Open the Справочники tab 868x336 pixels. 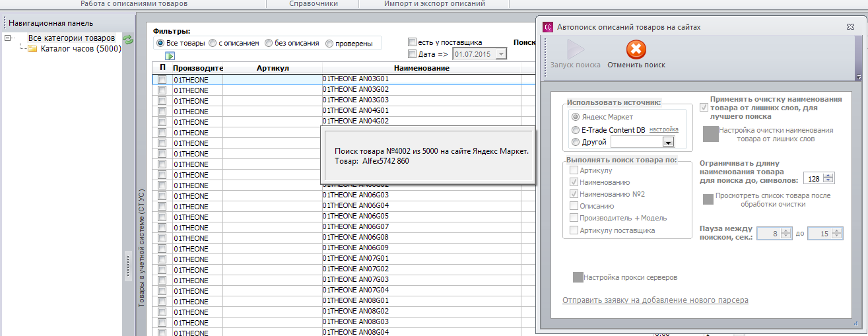pyautogui.click(x=314, y=3)
